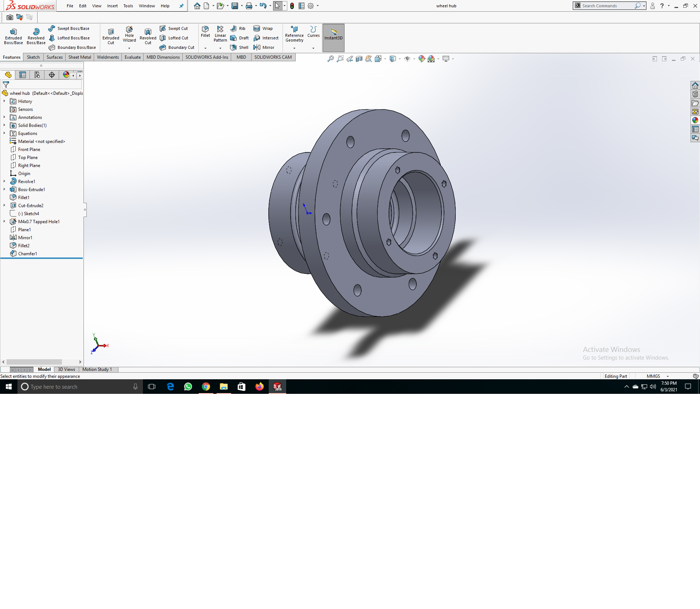Expand the Revolve1 feature node
700x609 pixels.
click(4, 181)
